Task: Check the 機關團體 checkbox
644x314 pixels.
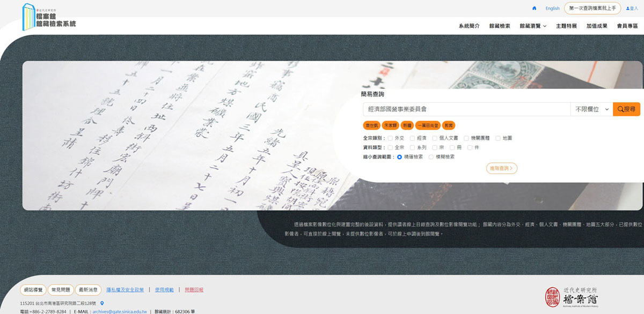Action: pyautogui.click(x=466, y=138)
